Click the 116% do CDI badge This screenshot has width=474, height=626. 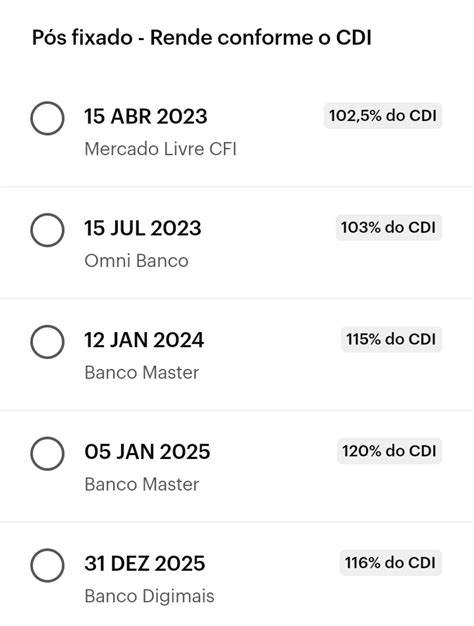(391, 563)
